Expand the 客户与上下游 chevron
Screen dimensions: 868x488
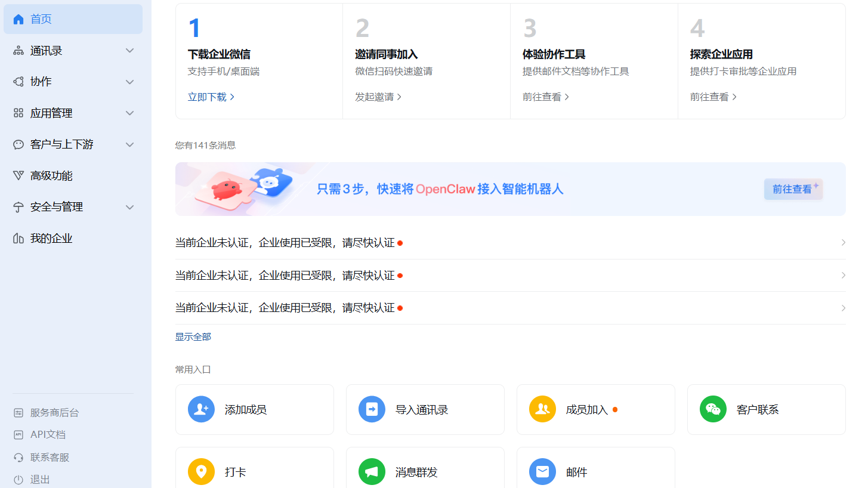click(129, 144)
